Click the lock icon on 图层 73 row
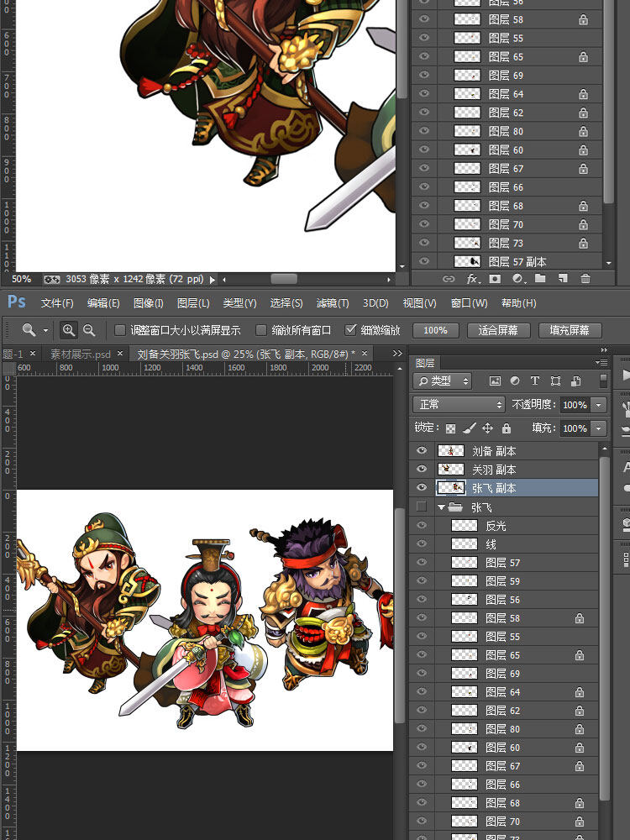This screenshot has width=630, height=840. click(x=584, y=244)
